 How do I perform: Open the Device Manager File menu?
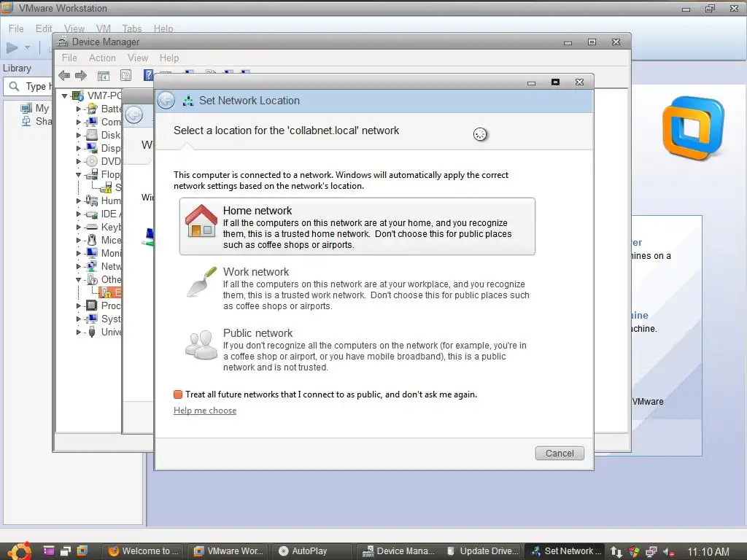point(69,58)
